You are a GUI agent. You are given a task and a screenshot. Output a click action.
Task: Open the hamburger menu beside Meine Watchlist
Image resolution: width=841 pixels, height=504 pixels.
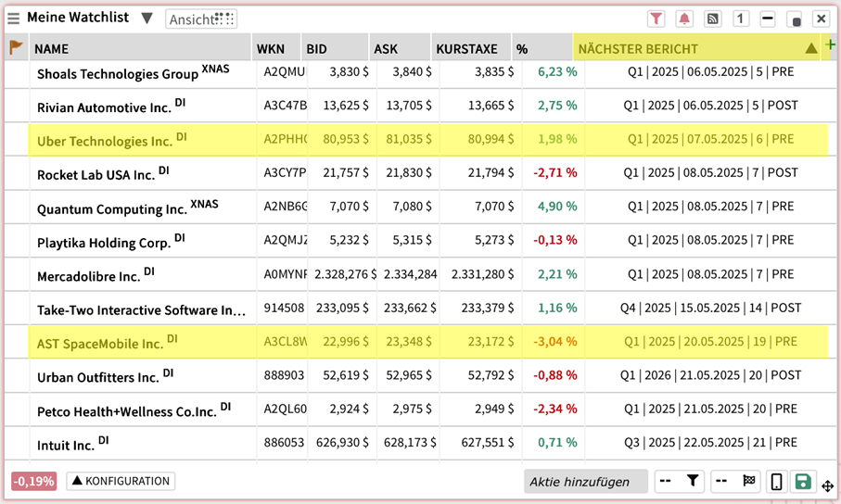13,19
